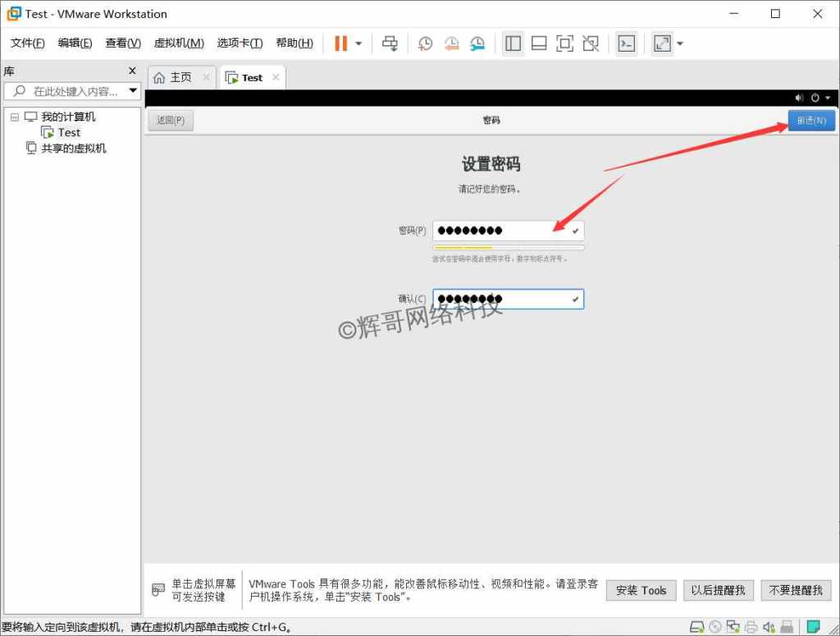Pause the virtual machine with the orange pause icon
The image size is (840, 636).
click(x=340, y=43)
